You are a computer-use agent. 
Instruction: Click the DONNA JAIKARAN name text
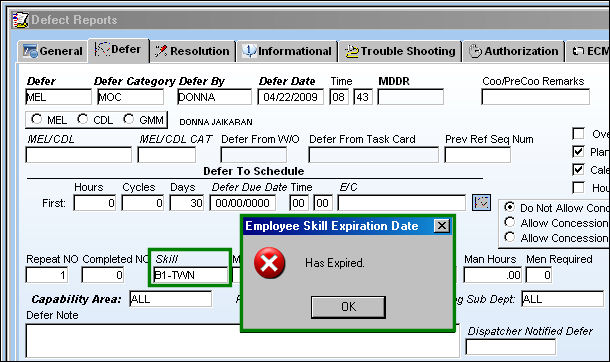click(x=216, y=122)
